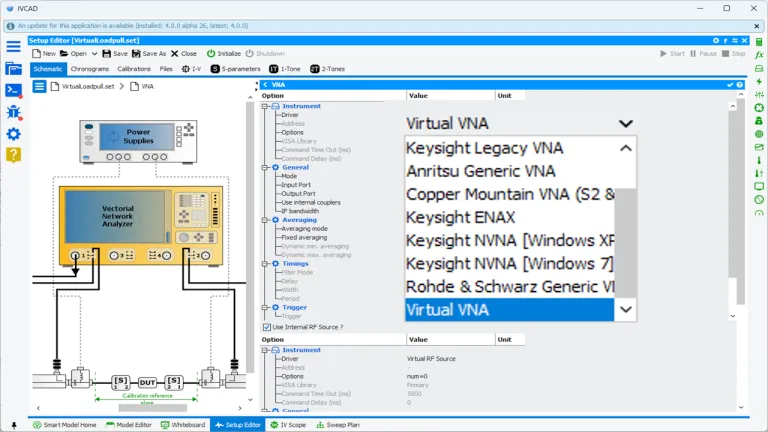Open Setup Editor panel settings gear

(x=716, y=41)
